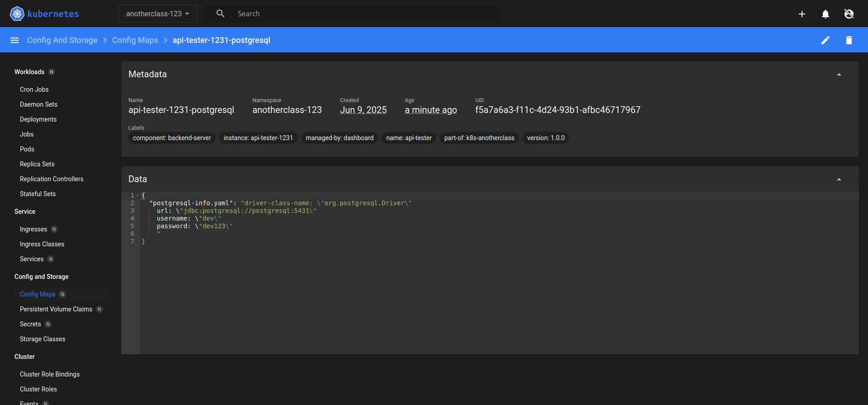Click the Namespace value anotherclass-123
The image size is (868, 405).
point(287,110)
